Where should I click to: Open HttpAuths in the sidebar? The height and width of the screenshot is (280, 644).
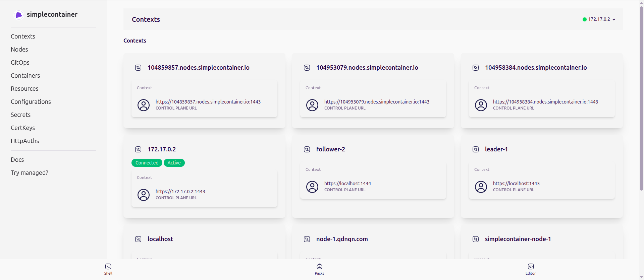pyautogui.click(x=25, y=141)
